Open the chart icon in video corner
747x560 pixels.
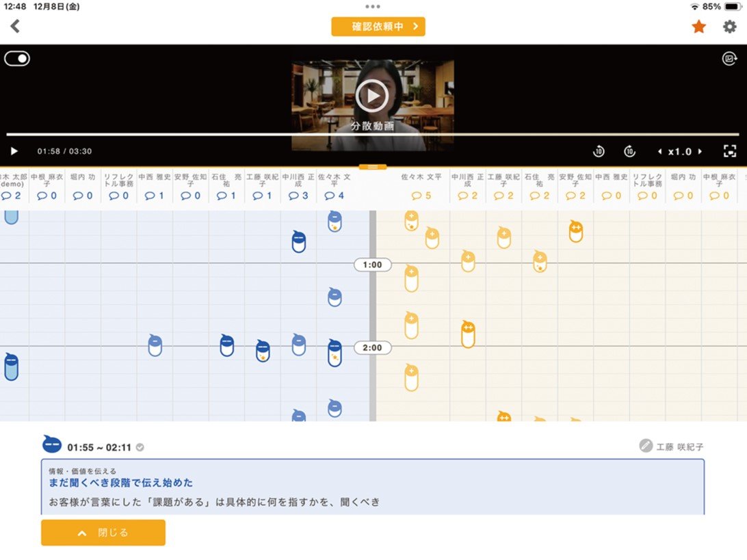[x=730, y=59]
